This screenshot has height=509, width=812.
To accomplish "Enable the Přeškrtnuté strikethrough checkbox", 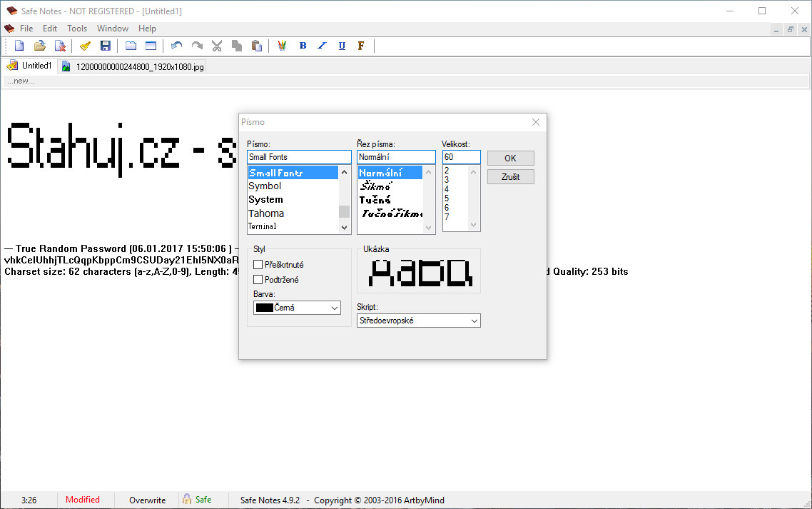I will tap(258, 264).
